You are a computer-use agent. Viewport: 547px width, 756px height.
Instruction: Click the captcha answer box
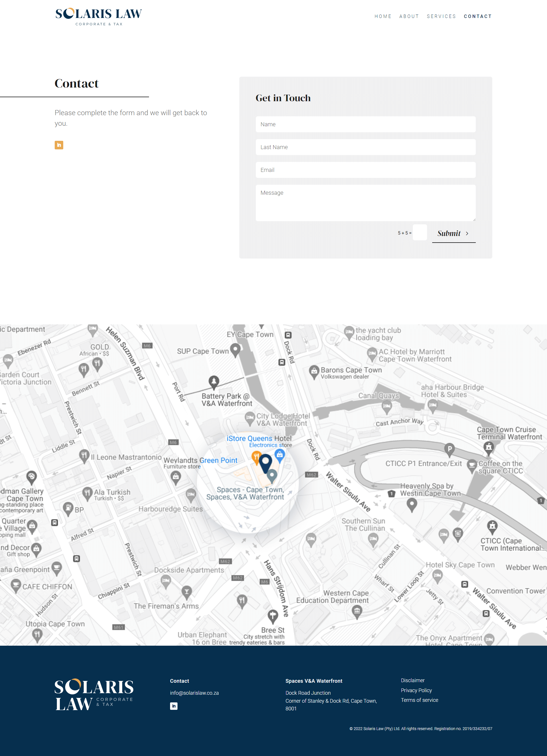420,233
